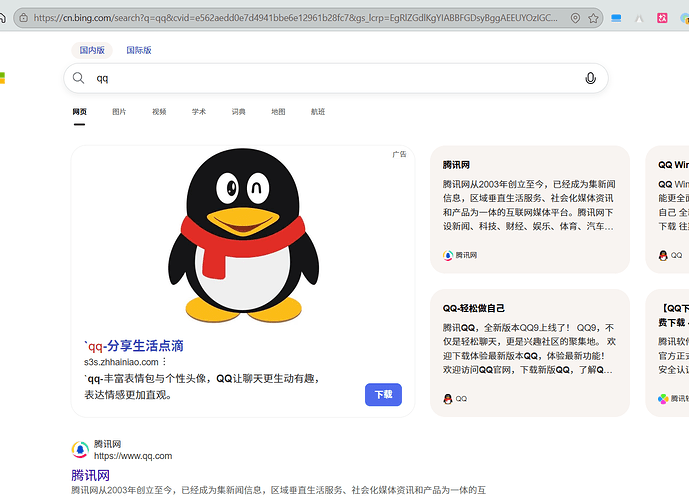
Task: Click the Tencent favicon beside www.qq.com
Action: (x=80, y=450)
